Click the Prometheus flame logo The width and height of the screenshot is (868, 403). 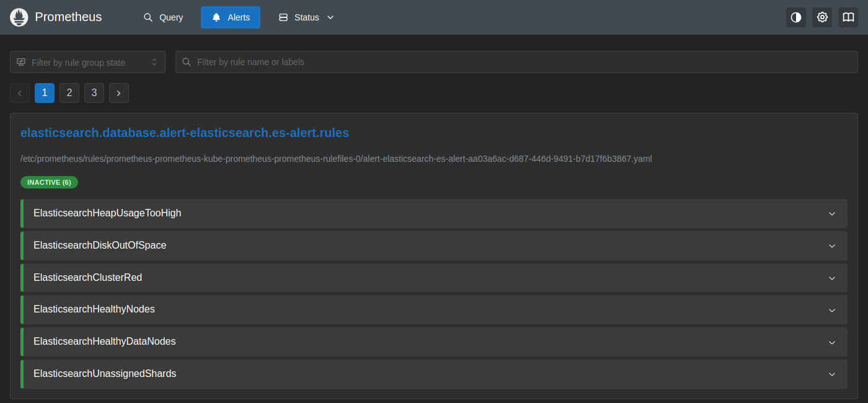pyautogui.click(x=19, y=17)
